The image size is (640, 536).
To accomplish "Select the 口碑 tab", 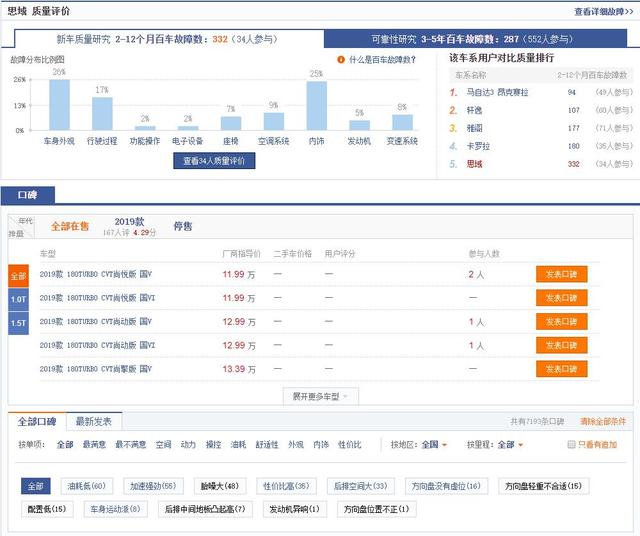I will [28, 195].
